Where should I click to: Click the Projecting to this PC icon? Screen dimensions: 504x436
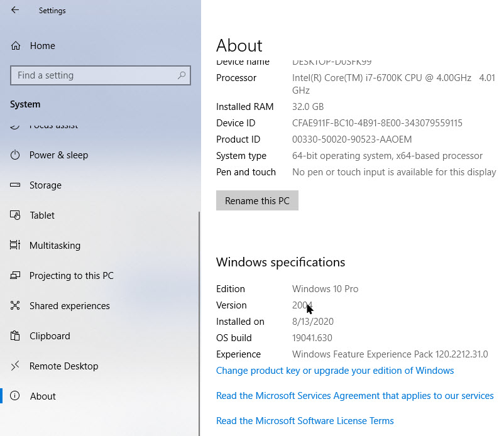click(x=16, y=276)
